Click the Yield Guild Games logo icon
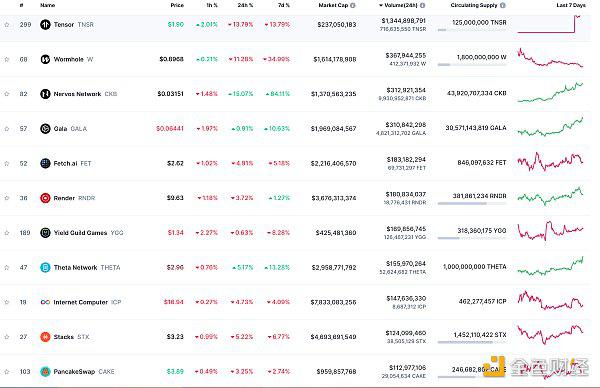 45,233
